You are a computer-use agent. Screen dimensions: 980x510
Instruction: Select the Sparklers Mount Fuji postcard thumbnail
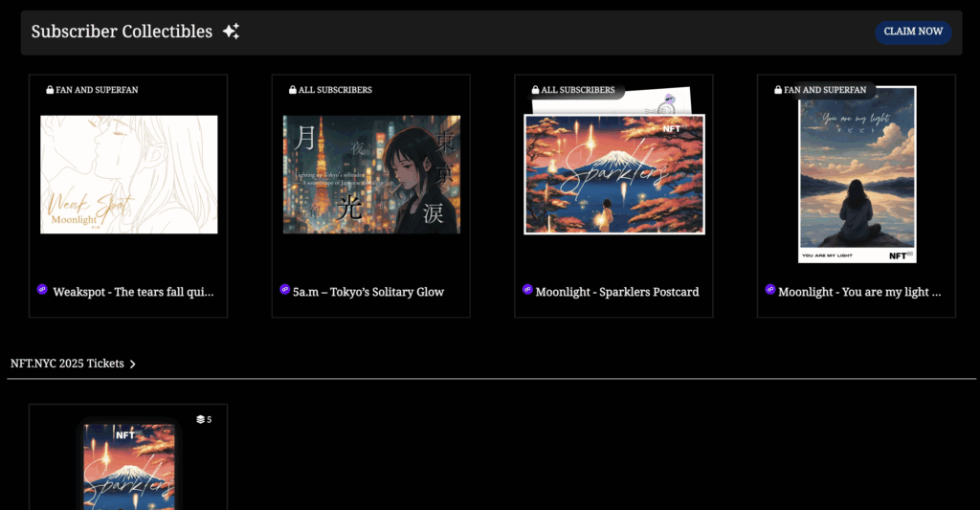point(614,174)
